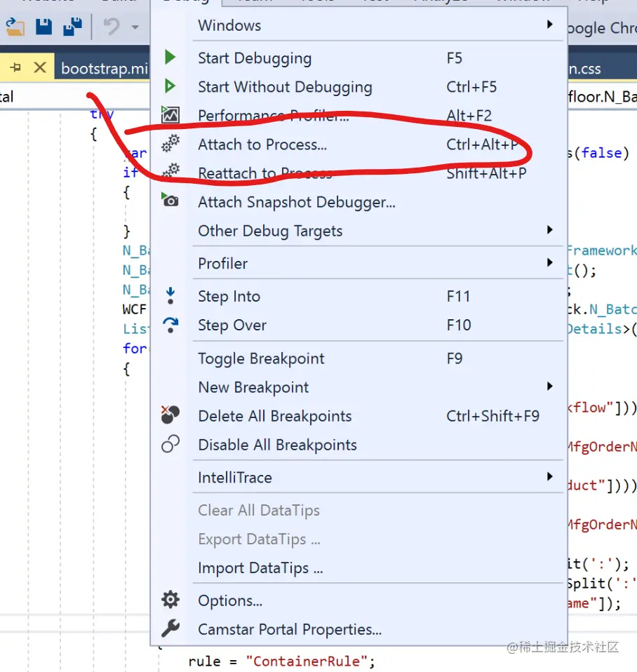
Task: Click the Performance Profiler chart icon
Action: click(x=170, y=115)
